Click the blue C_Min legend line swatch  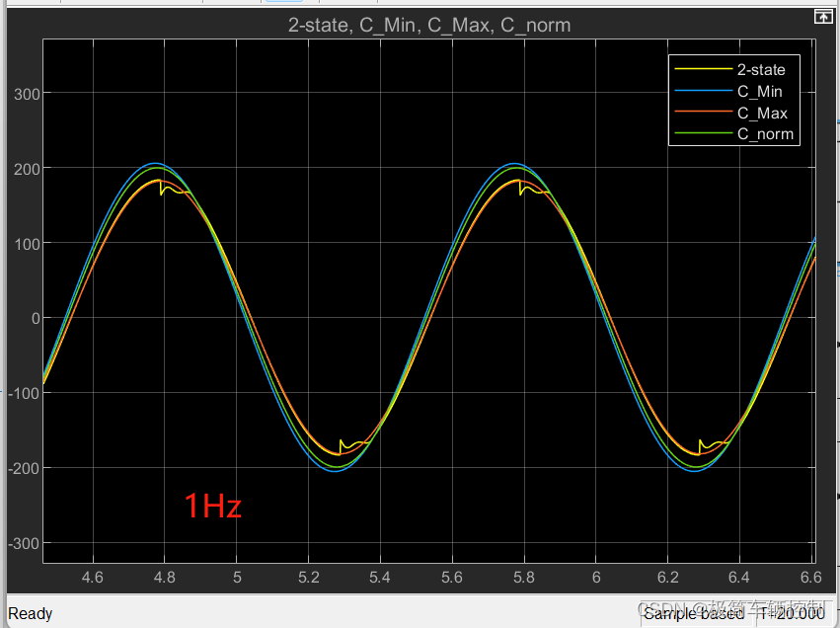[x=704, y=91]
